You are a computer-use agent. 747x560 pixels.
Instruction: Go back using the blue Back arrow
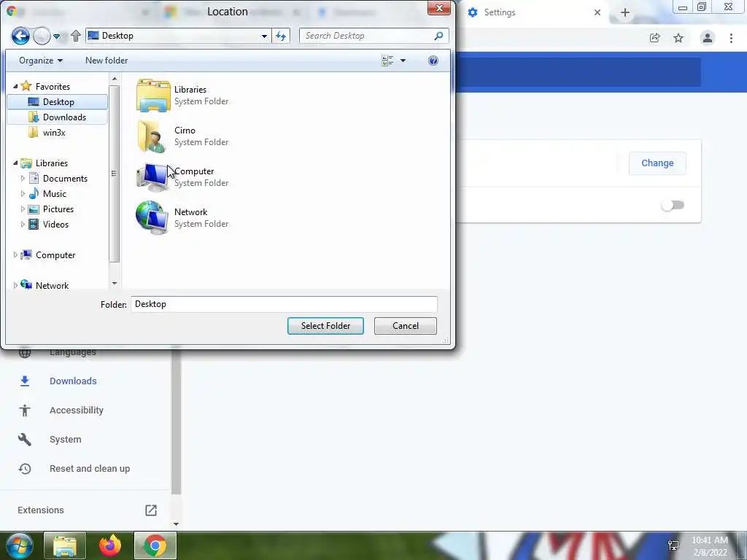(x=20, y=36)
